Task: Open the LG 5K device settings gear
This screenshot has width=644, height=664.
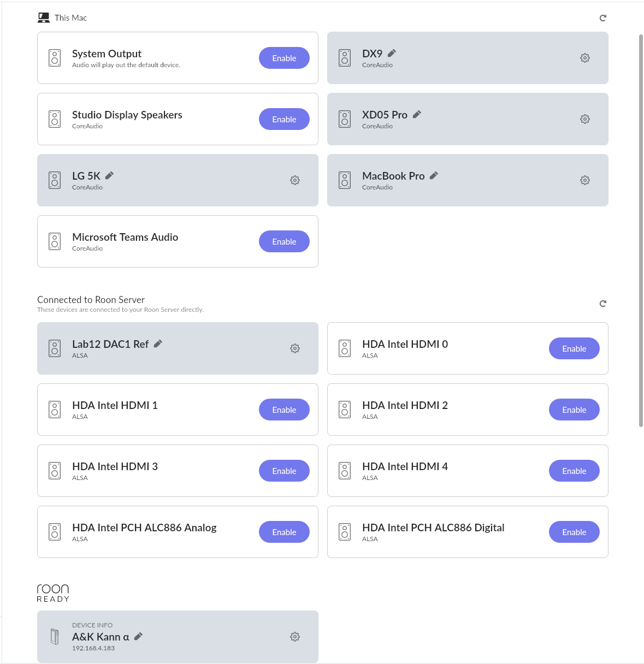Action: (x=295, y=180)
